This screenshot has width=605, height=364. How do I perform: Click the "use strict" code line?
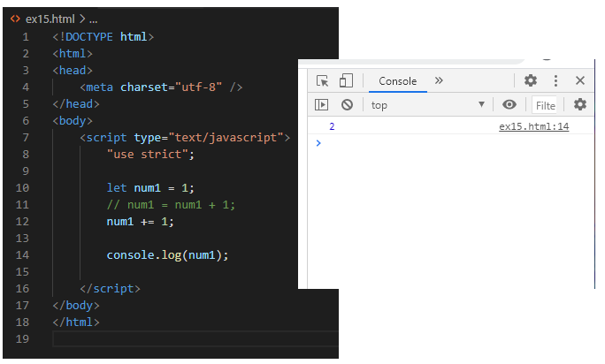coord(150,155)
